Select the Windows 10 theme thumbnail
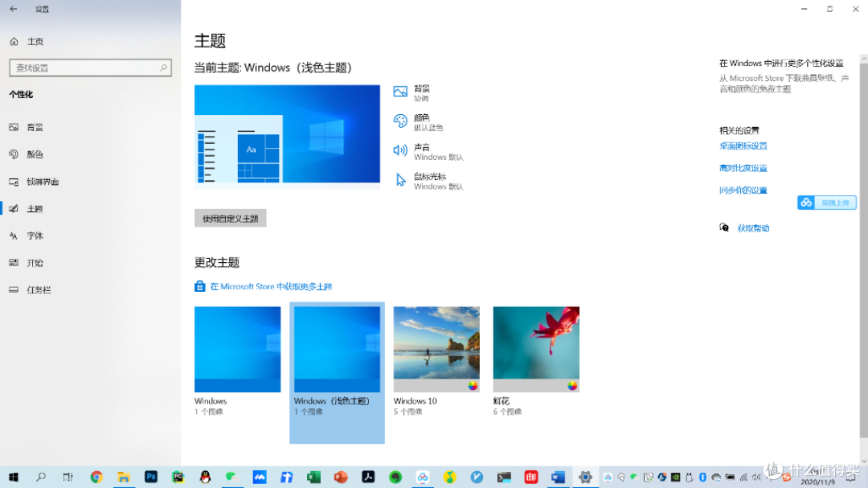The width and height of the screenshot is (868, 488). click(x=436, y=350)
